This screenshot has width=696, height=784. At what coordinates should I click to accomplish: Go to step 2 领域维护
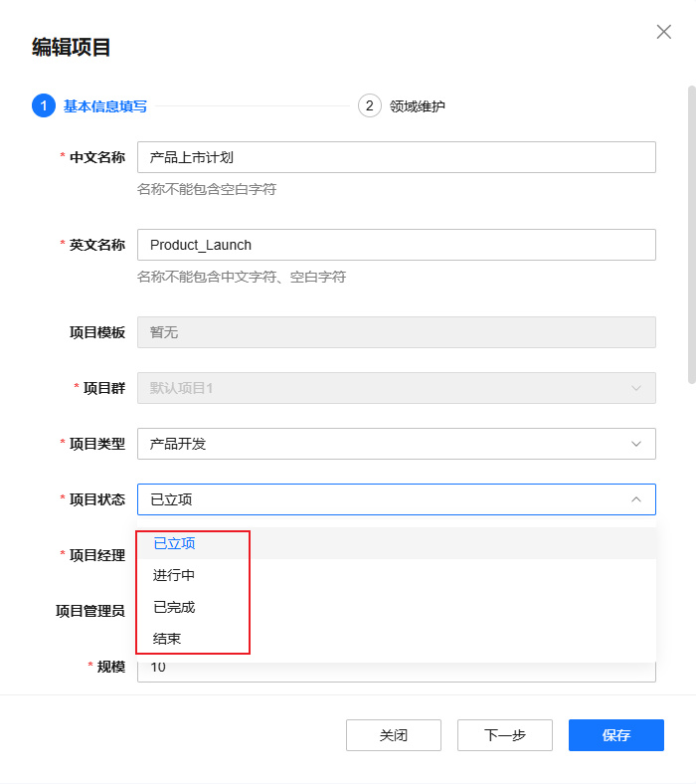[x=402, y=105]
